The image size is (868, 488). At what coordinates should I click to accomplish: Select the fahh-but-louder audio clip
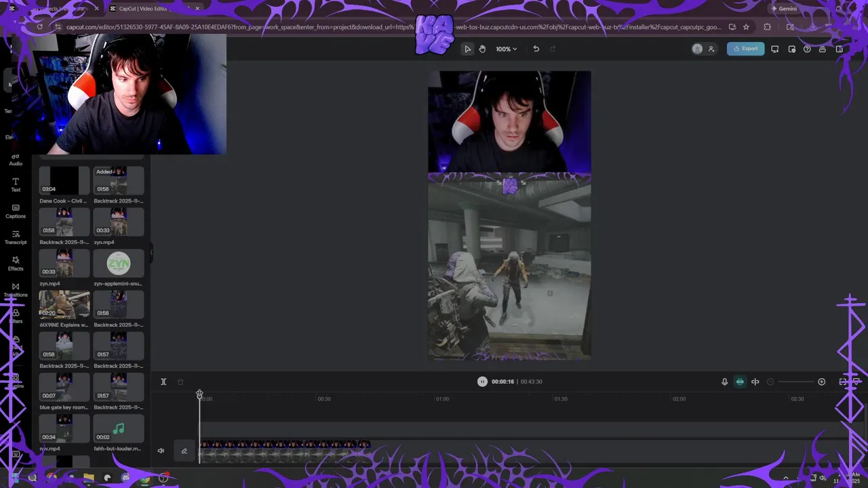tap(119, 429)
